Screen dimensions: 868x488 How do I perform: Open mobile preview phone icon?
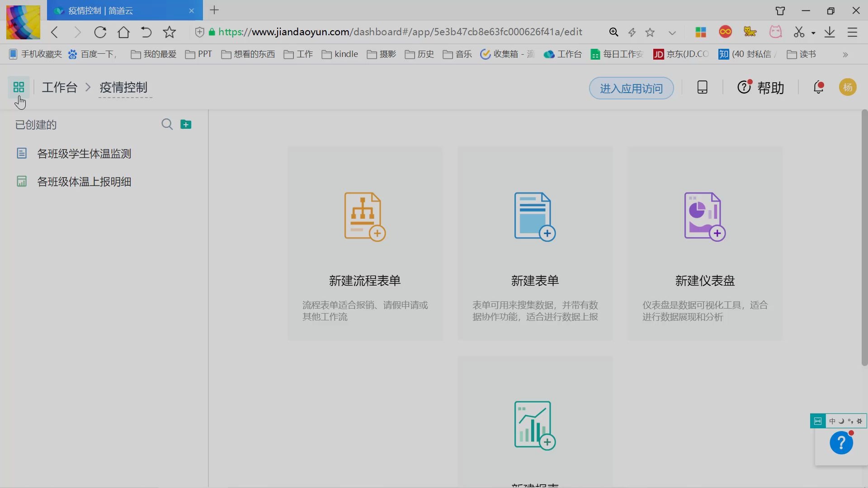pyautogui.click(x=702, y=87)
